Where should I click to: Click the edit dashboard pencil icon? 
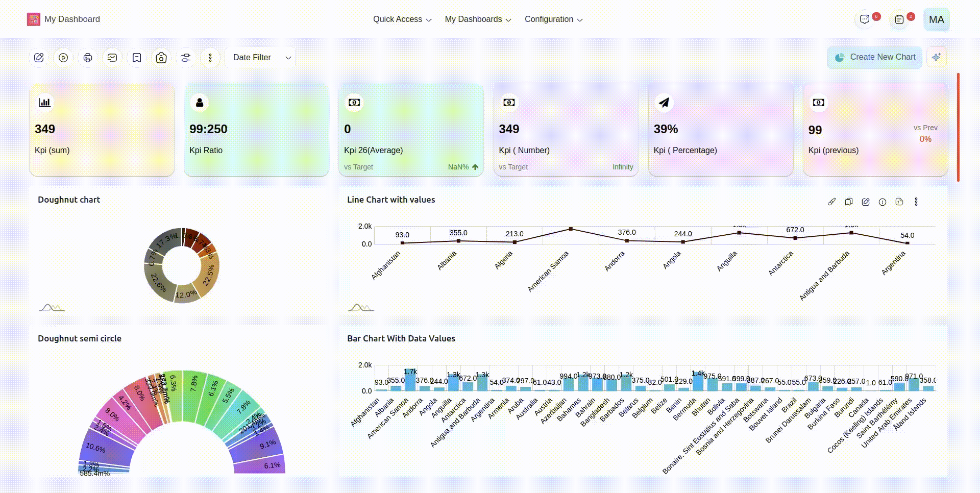coord(39,58)
